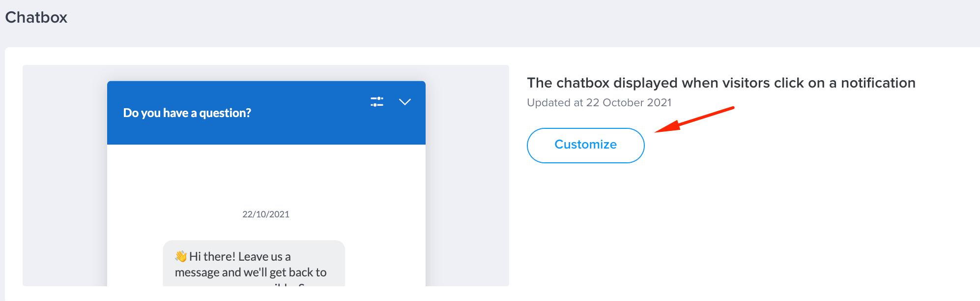980x301 pixels.
Task: Click empty white panel area below Customize
Action: pos(737,226)
